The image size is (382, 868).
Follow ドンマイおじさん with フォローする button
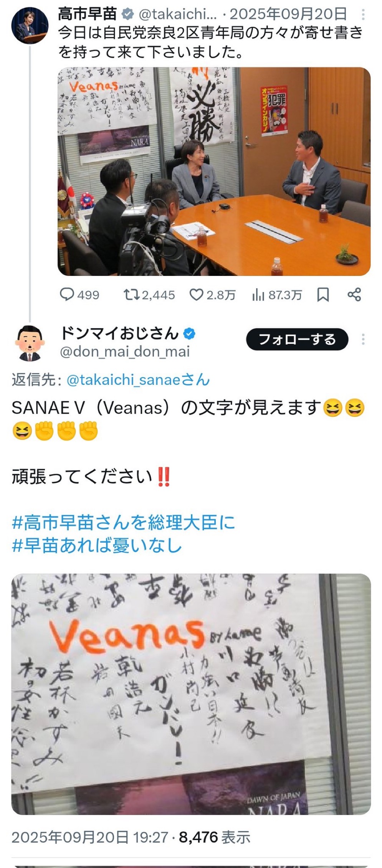(297, 339)
